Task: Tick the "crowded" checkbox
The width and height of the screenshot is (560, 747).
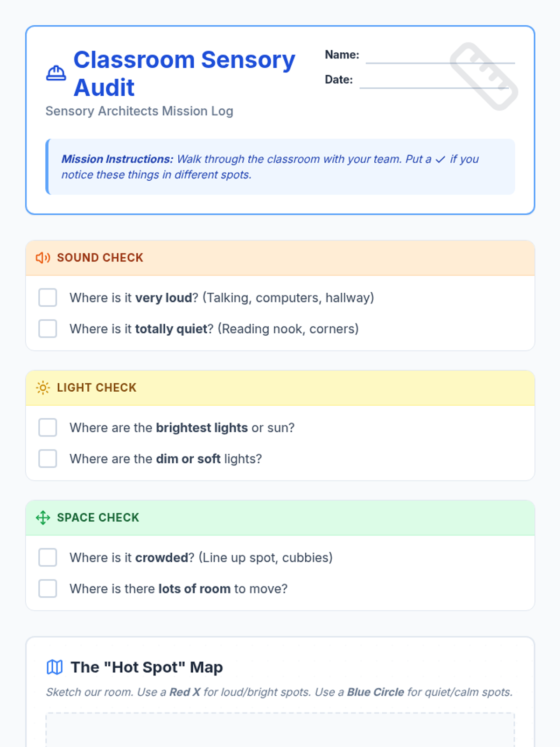Action: point(48,557)
